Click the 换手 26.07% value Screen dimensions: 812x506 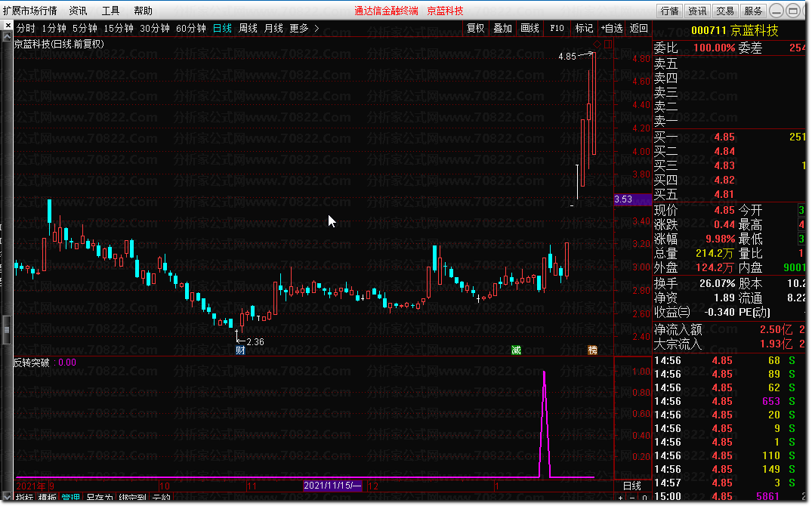(x=717, y=284)
